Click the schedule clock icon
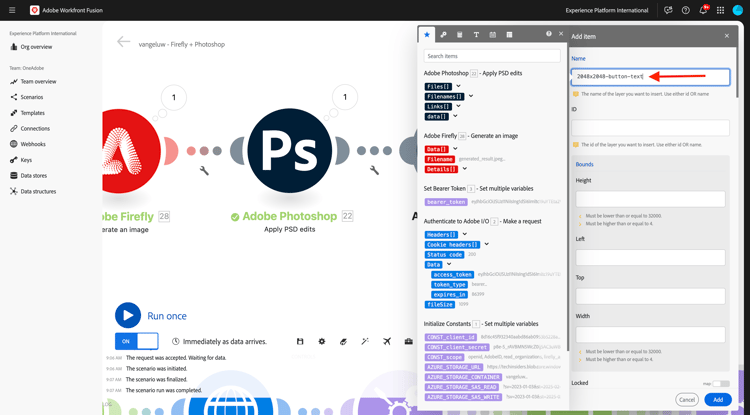 (176, 341)
